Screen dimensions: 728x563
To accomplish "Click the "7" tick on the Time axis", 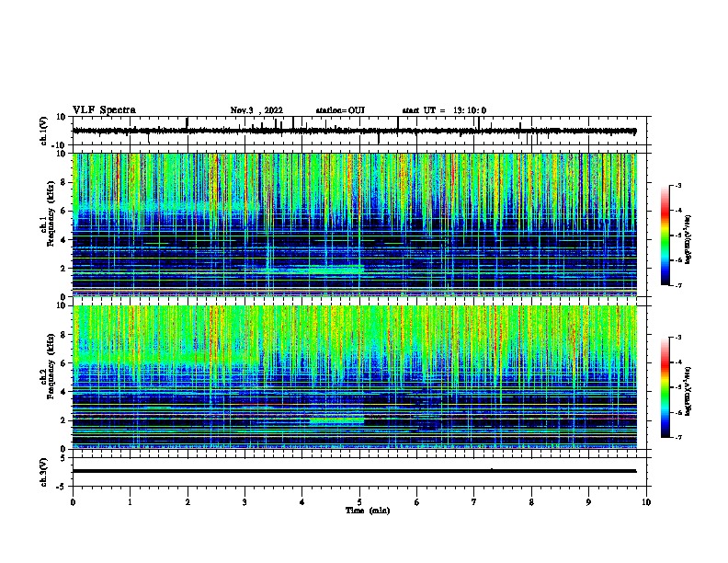I will click(x=474, y=502).
